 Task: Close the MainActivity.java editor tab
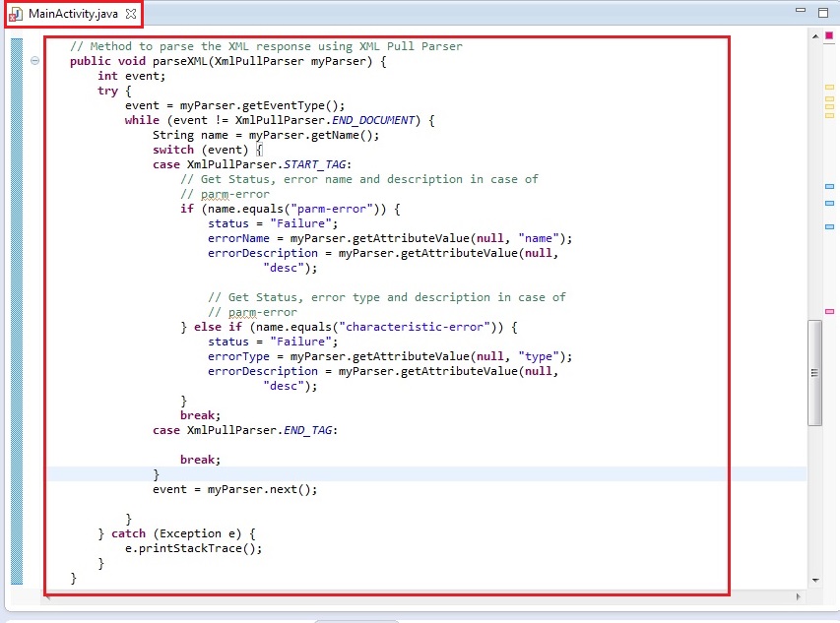point(131,14)
